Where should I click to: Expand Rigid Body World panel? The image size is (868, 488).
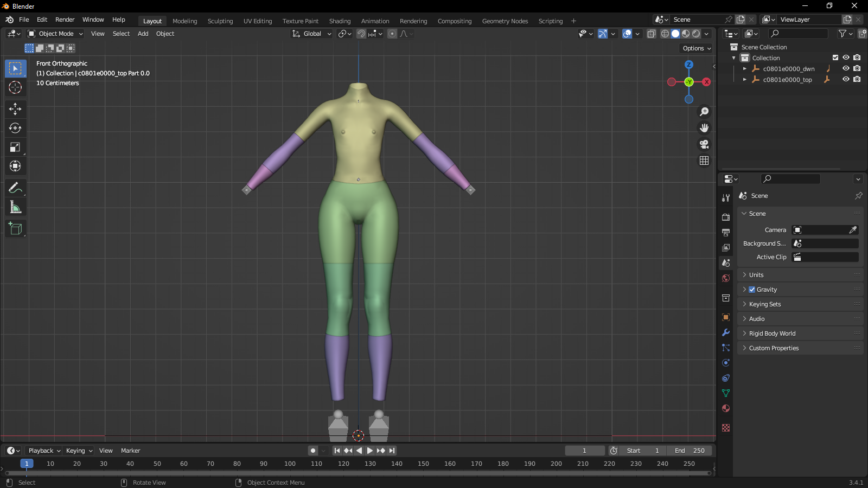pos(800,333)
